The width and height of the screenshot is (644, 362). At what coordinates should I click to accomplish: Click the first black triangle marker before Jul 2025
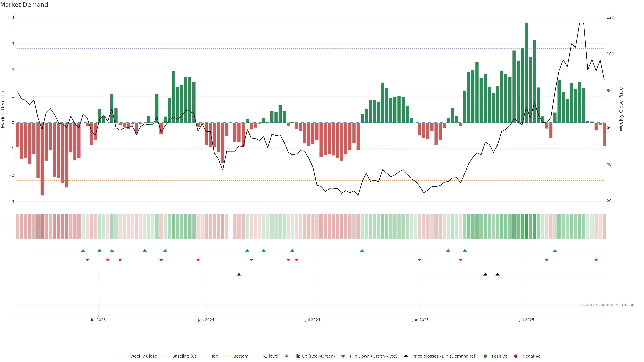[485, 274]
